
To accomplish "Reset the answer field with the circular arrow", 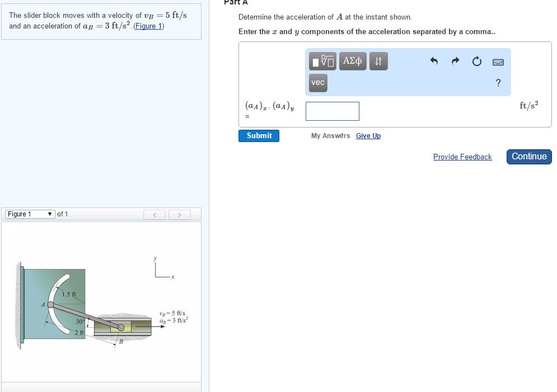I will click(x=476, y=62).
